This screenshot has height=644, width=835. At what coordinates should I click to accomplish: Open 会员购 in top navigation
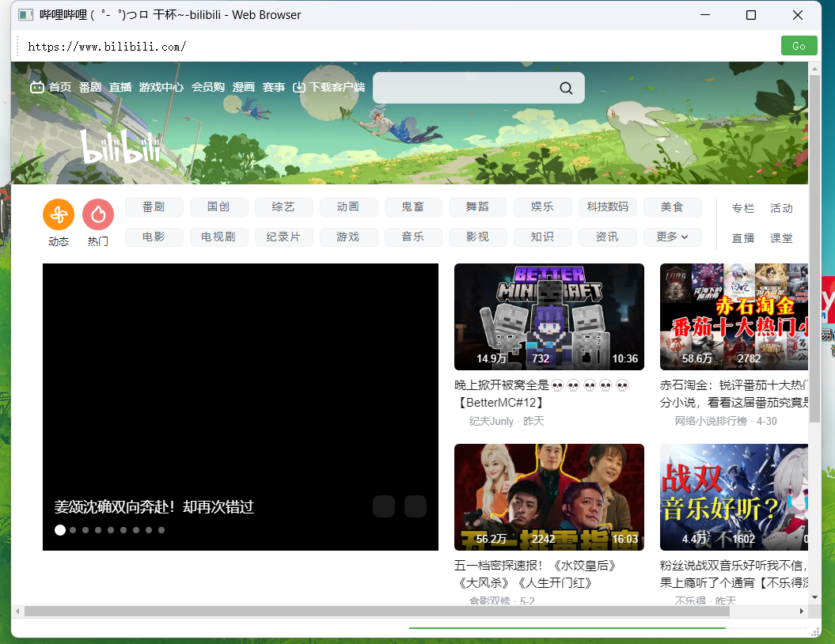tap(208, 87)
